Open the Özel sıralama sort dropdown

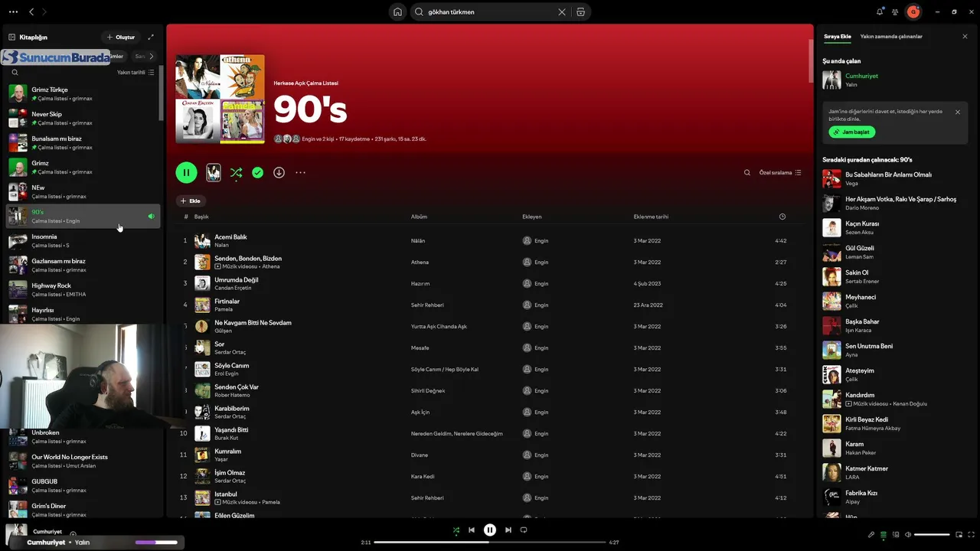[x=780, y=172]
